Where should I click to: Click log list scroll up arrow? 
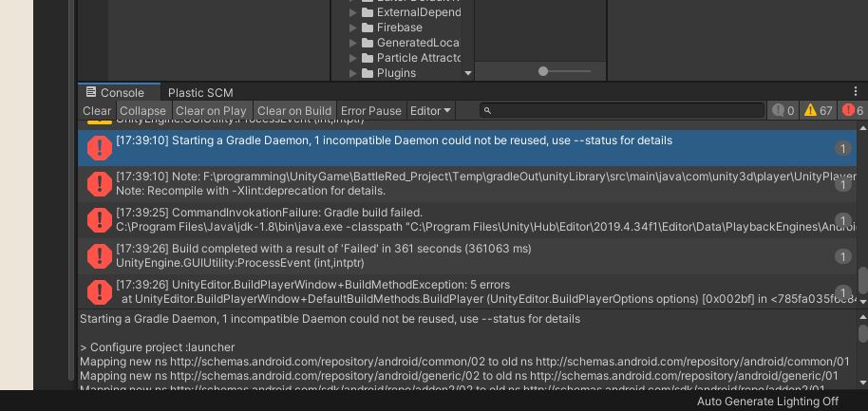[862, 128]
